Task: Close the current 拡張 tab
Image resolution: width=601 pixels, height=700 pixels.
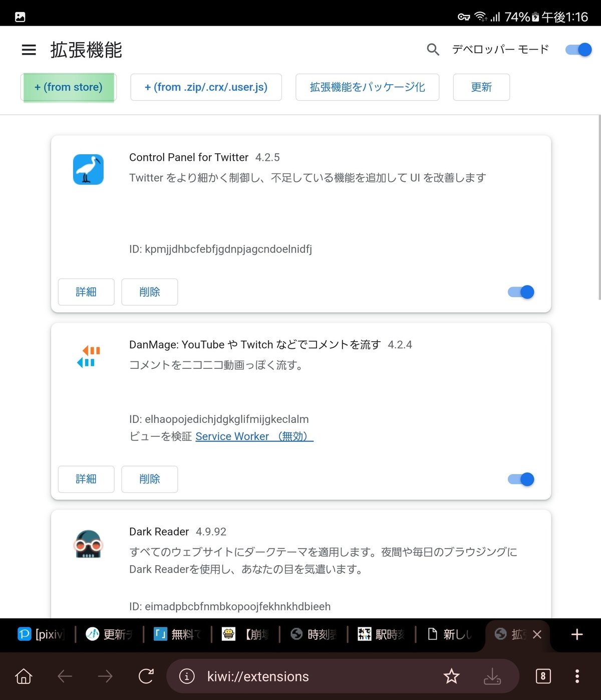Action: [537, 634]
